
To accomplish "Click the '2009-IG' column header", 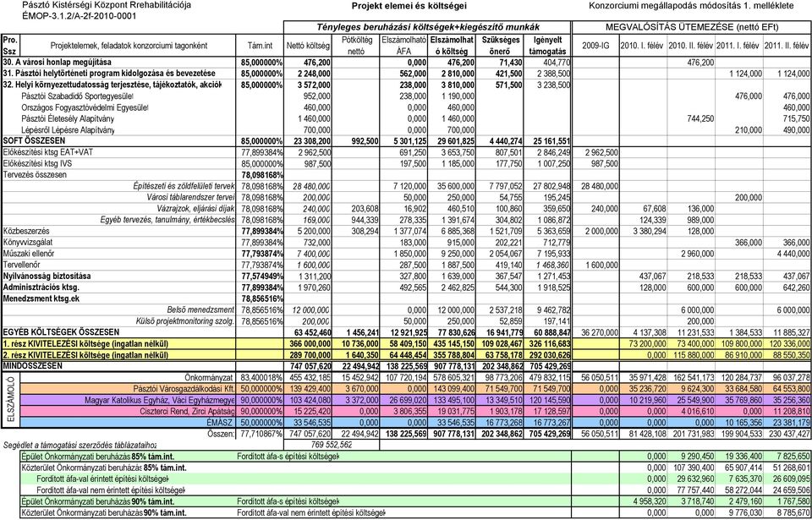I will pyautogui.click(x=596, y=46).
